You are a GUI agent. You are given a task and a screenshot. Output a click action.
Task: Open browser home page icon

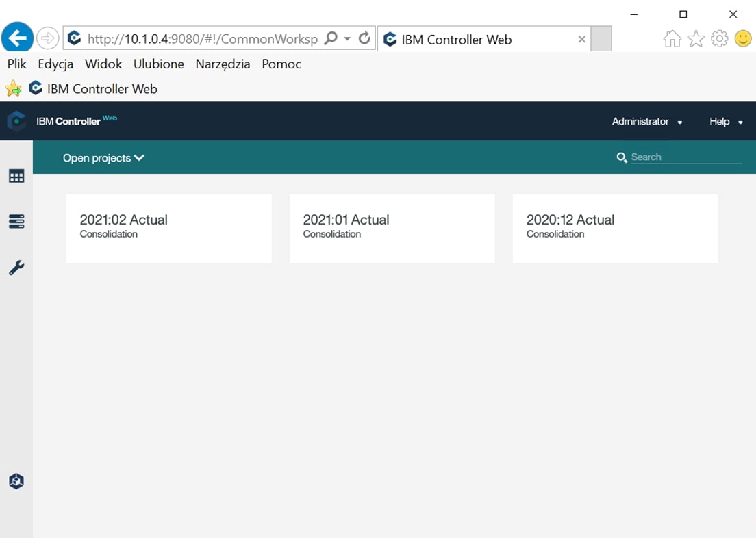pyautogui.click(x=672, y=39)
